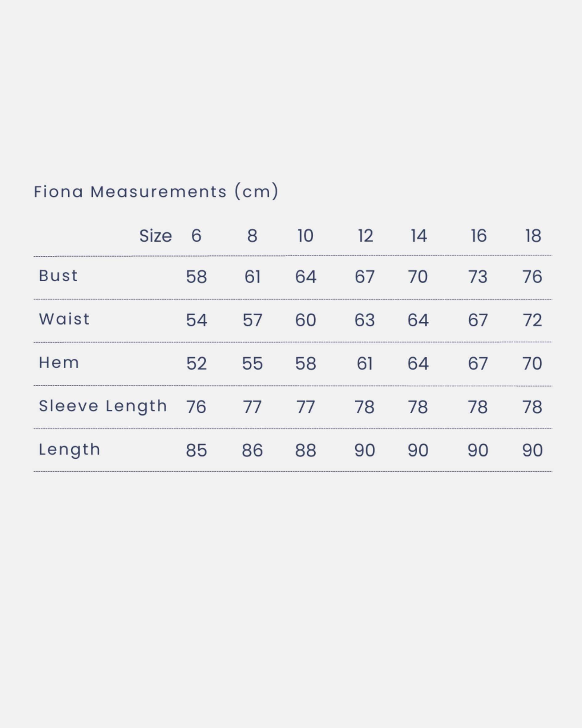This screenshot has width=582, height=728.
Task: Select the Sleeve Length row label
Action: click(103, 406)
